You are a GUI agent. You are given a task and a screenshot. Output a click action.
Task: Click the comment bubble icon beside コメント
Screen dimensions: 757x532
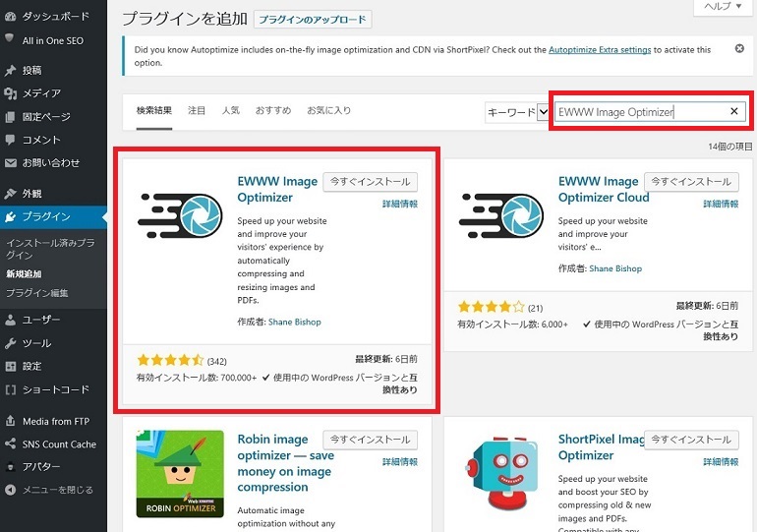[10, 140]
